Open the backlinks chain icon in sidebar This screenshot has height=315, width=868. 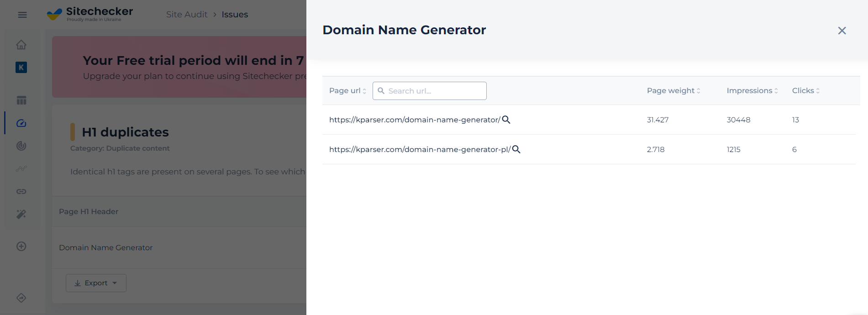point(21,191)
